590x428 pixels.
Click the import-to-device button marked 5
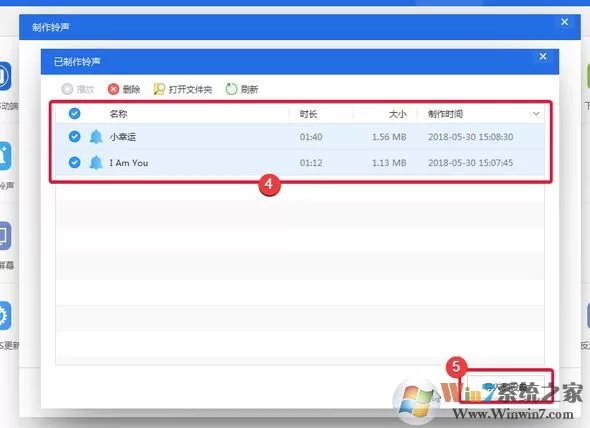pos(506,386)
